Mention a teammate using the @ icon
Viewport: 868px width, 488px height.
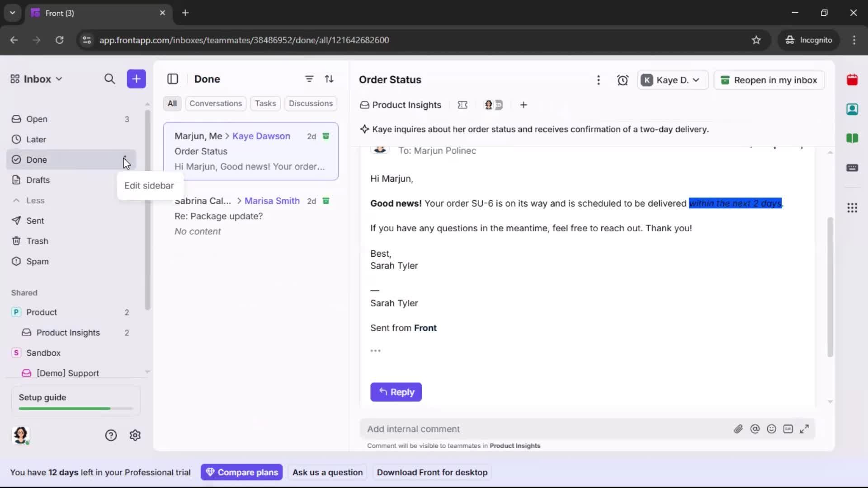pyautogui.click(x=755, y=429)
